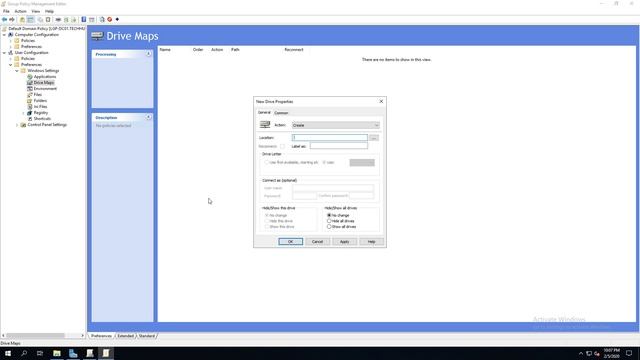The image size is (640, 360).
Task: Collapse the Computer Configuration node
Action: 4,35
